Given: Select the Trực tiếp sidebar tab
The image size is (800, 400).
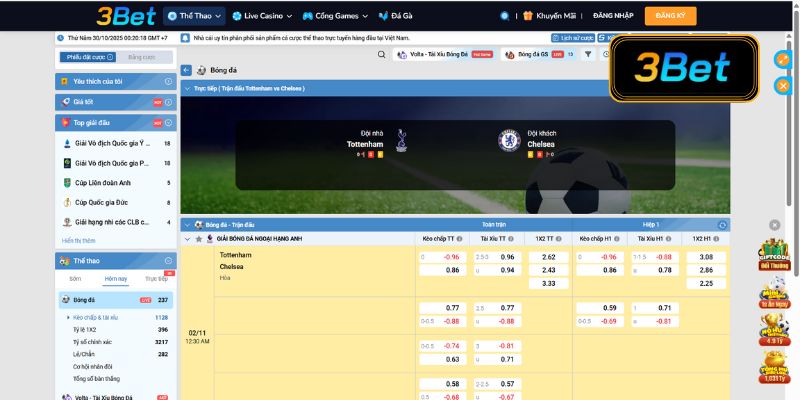Looking at the screenshot, I should pyautogui.click(x=156, y=279).
